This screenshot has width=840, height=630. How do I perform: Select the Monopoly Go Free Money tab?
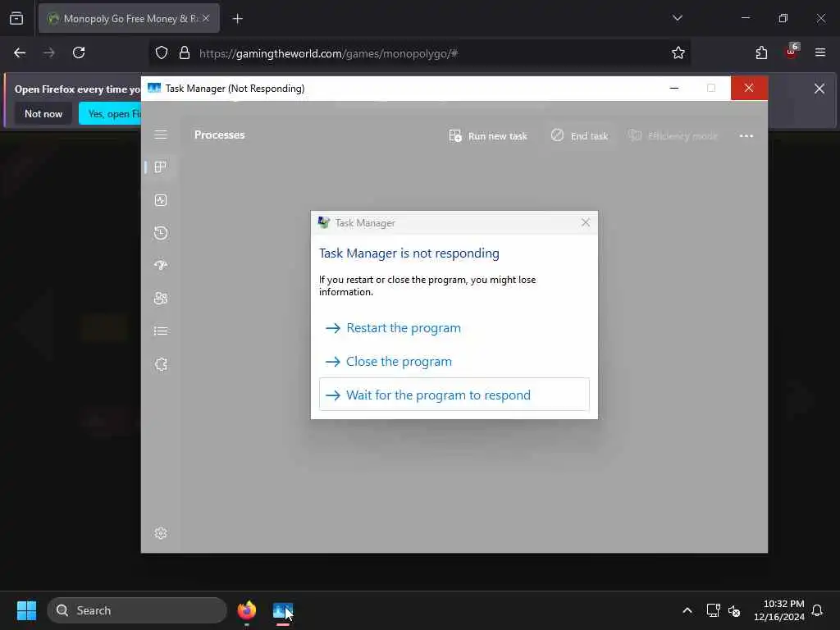(129, 19)
